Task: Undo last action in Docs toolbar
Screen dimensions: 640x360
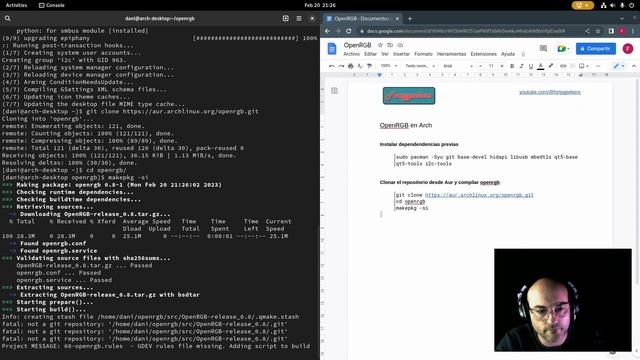Action: click(x=331, y=66)
